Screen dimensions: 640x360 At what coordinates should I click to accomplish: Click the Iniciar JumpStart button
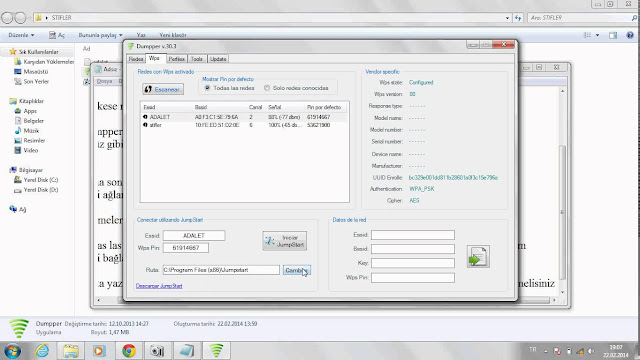[285, 241]
